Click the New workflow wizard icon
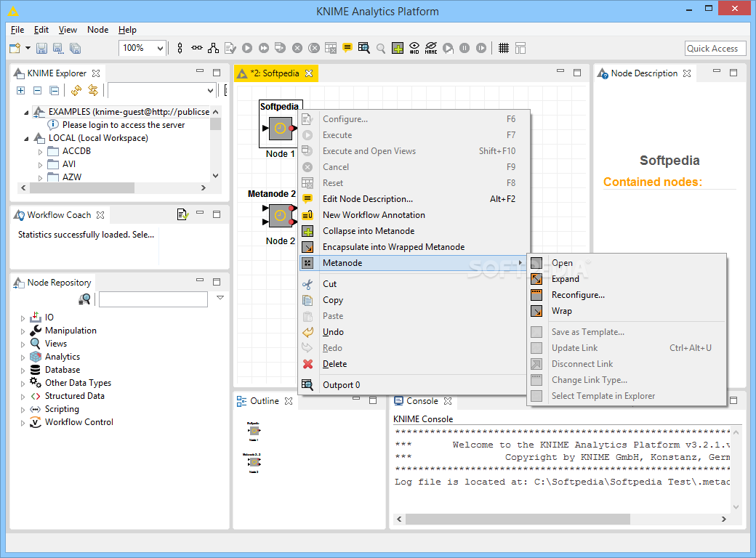This screenshot has width=756, height=558. [15, 48]
